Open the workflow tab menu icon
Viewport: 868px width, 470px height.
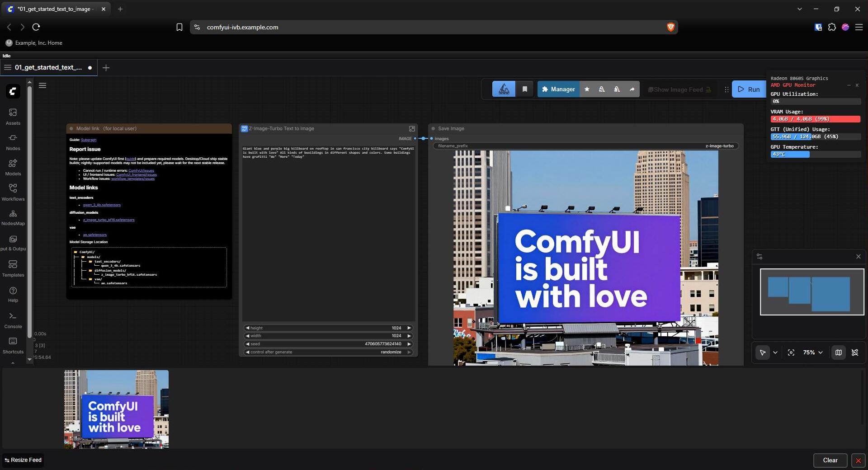click(x=8, y=67)
